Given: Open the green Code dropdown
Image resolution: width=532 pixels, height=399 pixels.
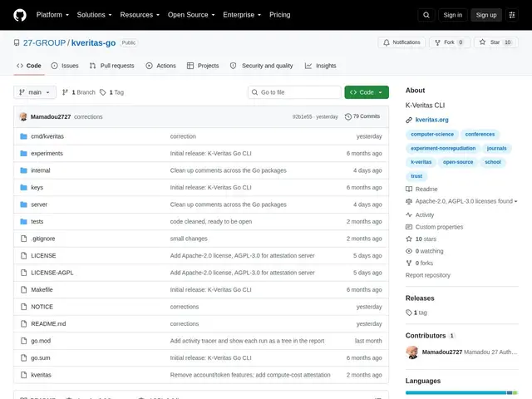Looking at the screenshot, I should [x=367, y=92].
